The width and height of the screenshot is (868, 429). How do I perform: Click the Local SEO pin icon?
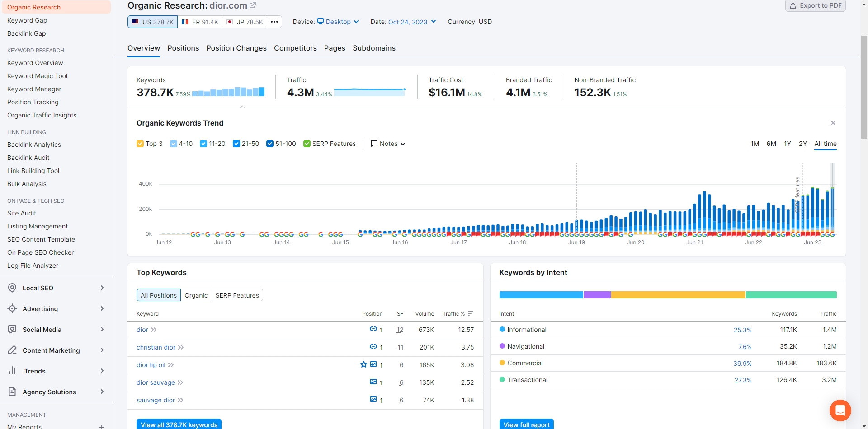tap(12, 288)
